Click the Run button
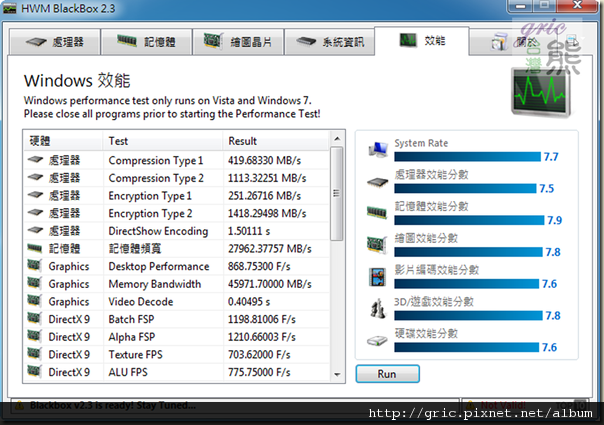Viewport: 604px width, 425px height. pyautogui.click(x=388, y=374)
